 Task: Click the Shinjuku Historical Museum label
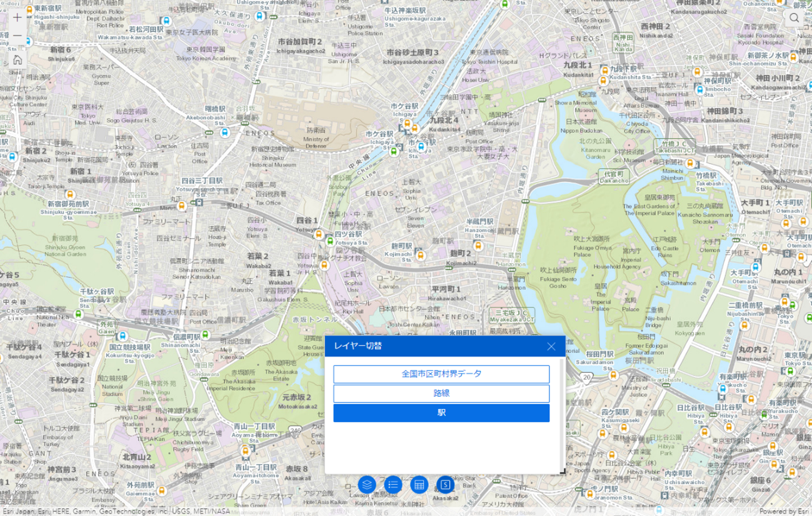pos(273,161)
